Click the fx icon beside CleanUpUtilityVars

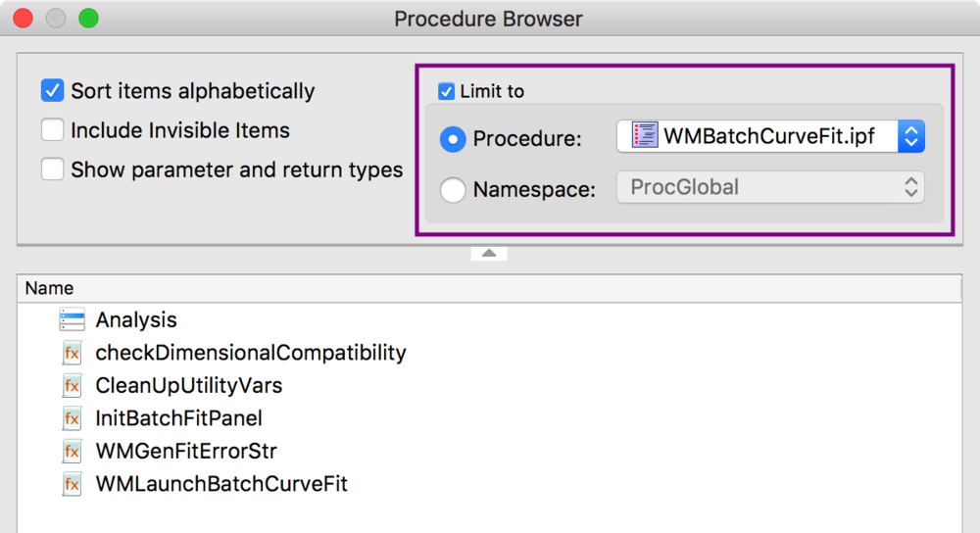pyautogui.click(x=72, y=385)
